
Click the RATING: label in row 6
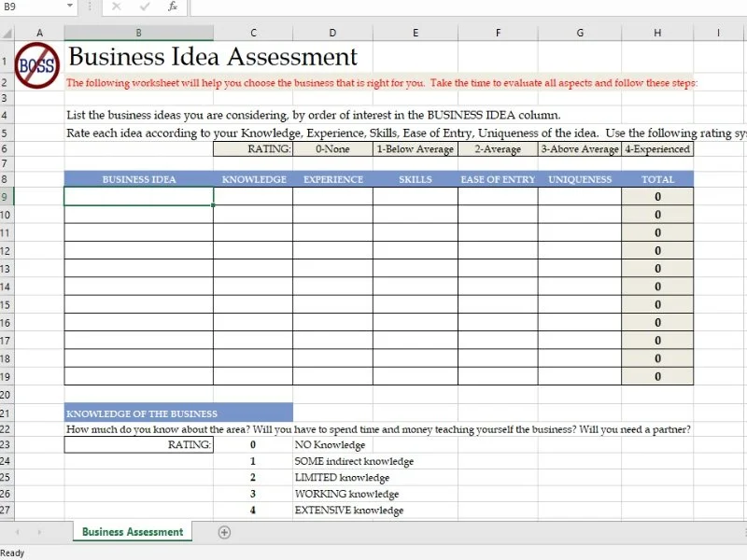click(253, 149)
